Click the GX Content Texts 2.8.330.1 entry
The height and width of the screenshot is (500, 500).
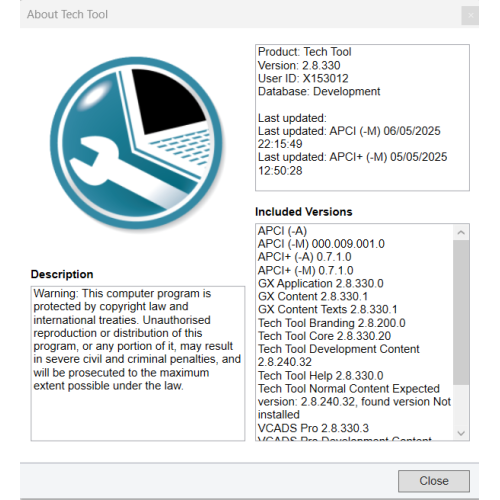328,309
